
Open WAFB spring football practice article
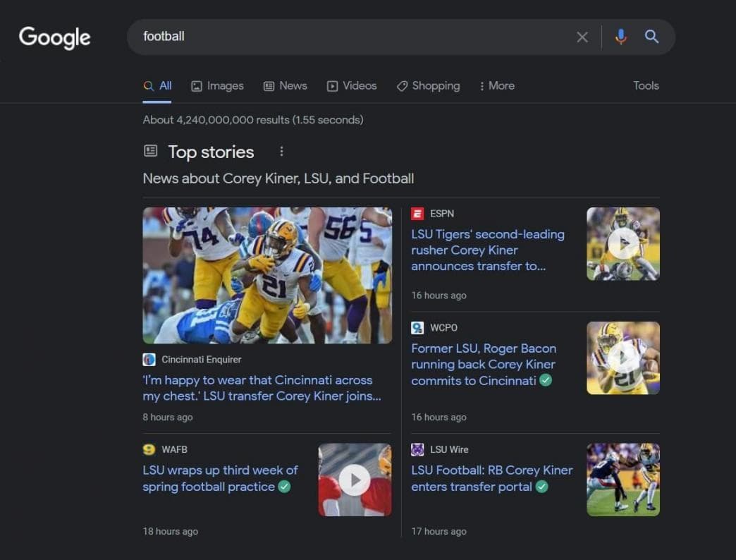pos(220,478)
